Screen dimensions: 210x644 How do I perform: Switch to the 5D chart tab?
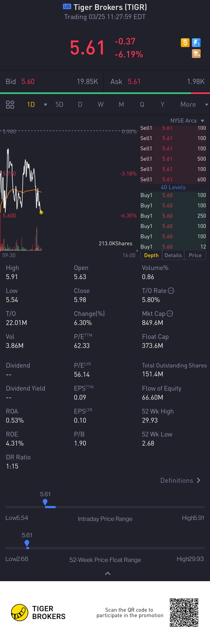click(x=59, y=104)
